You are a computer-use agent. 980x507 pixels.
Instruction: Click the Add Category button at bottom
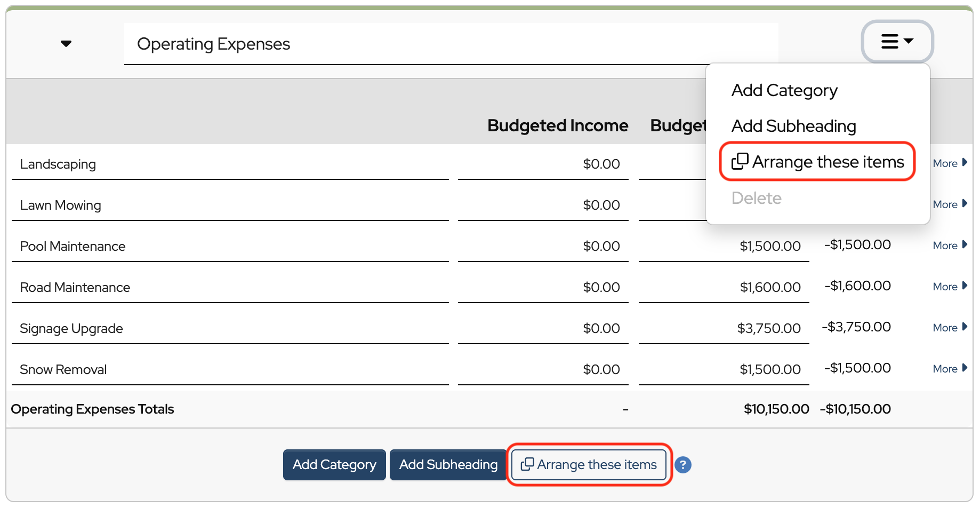334,465
